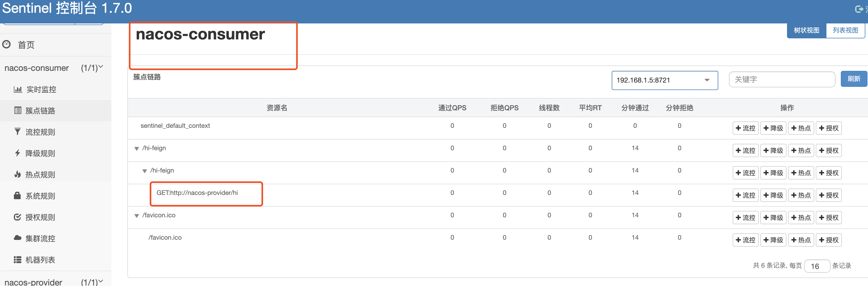
Task: Add 流控 for sentinel_default_context
Action: 745,128
